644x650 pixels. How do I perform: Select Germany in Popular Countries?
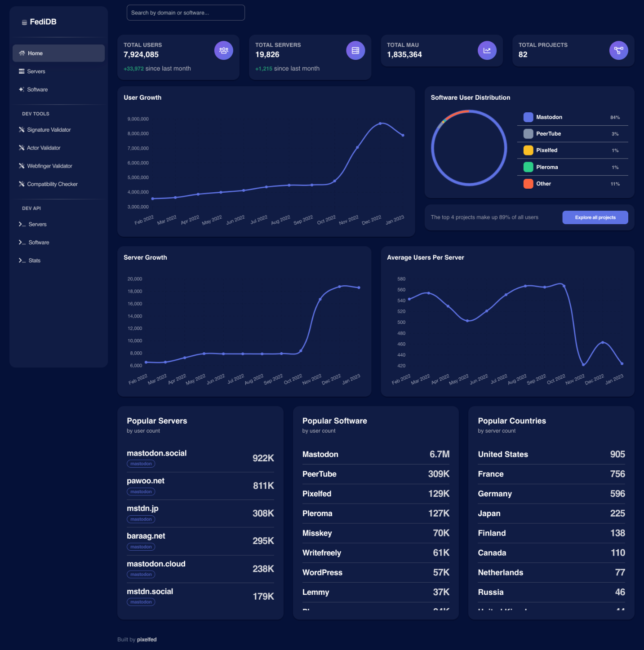[x=551, y=494]
